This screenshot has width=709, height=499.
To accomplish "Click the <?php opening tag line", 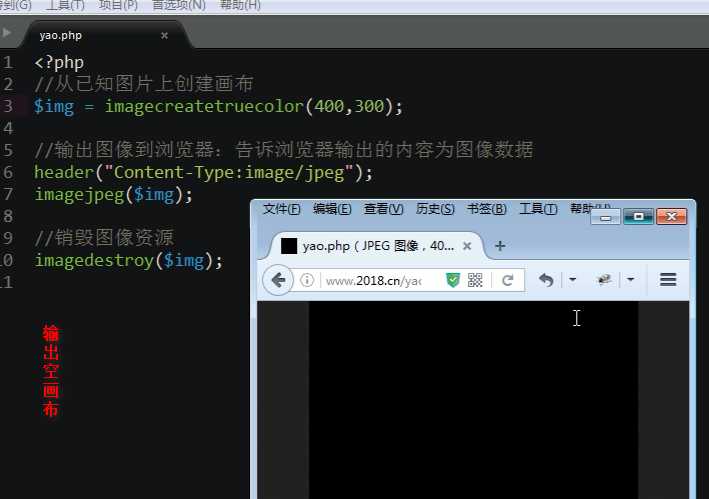I will pos(59,63).
